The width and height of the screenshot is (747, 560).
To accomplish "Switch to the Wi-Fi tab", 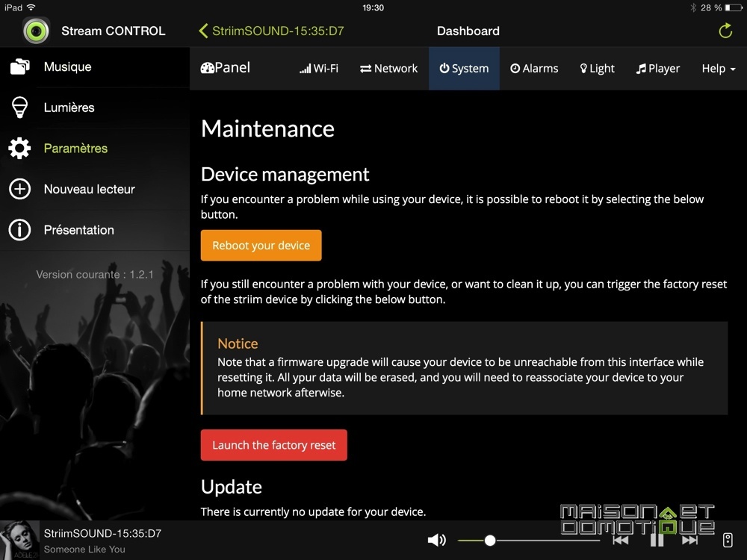I will [x=319, y=69].
